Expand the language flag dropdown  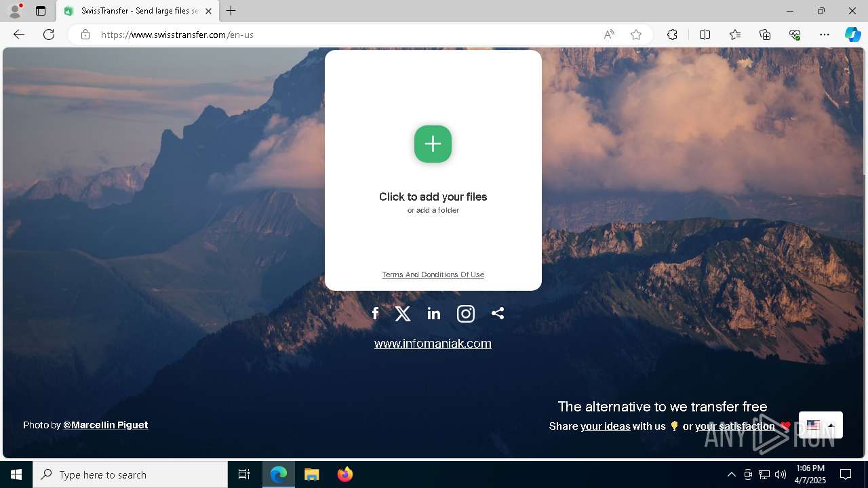coord(821,425)
